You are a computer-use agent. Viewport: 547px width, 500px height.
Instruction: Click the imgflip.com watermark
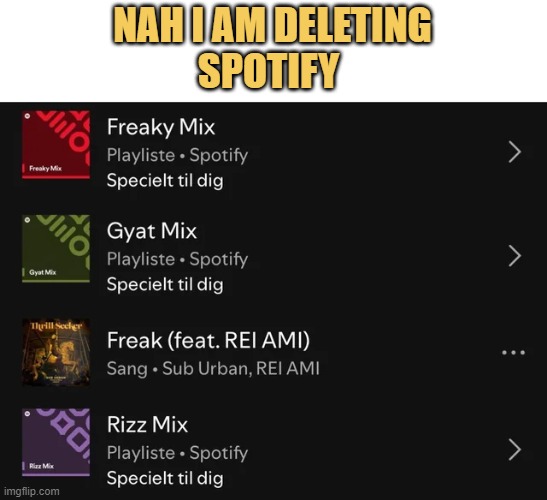tap(32, 491)
